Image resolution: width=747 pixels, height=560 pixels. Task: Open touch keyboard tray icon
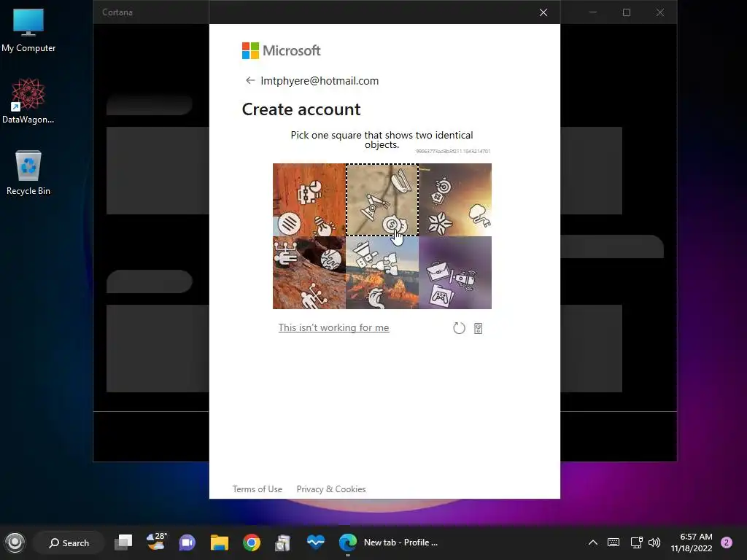tap(614, 542)
